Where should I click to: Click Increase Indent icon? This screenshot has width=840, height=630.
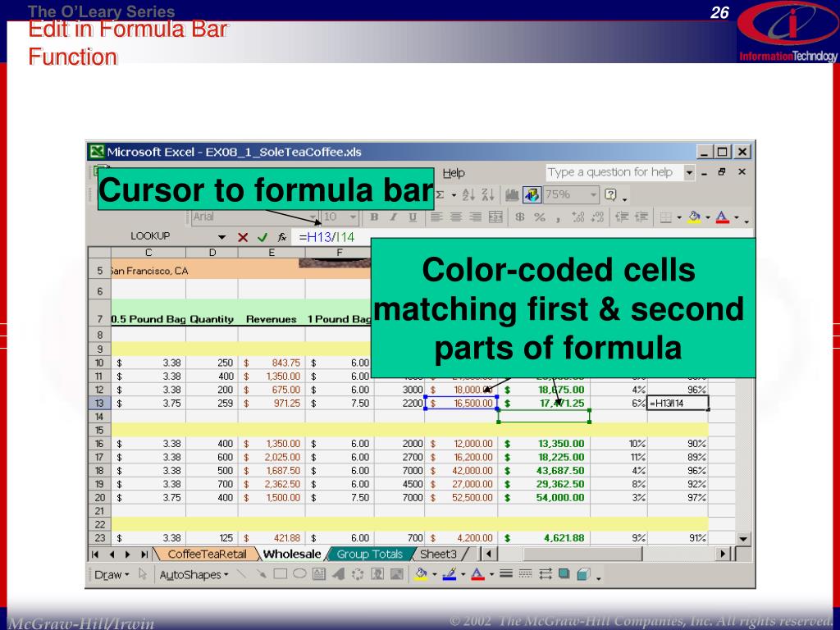[641, 217]
